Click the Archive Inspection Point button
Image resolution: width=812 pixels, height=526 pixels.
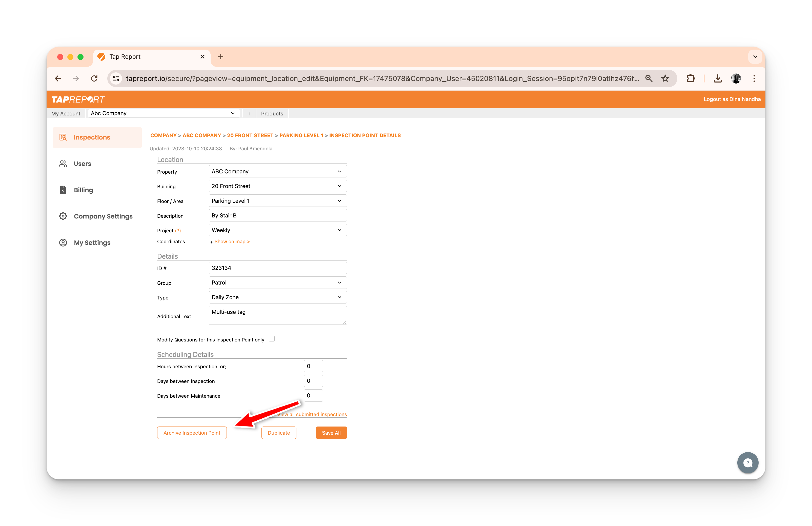192,433
